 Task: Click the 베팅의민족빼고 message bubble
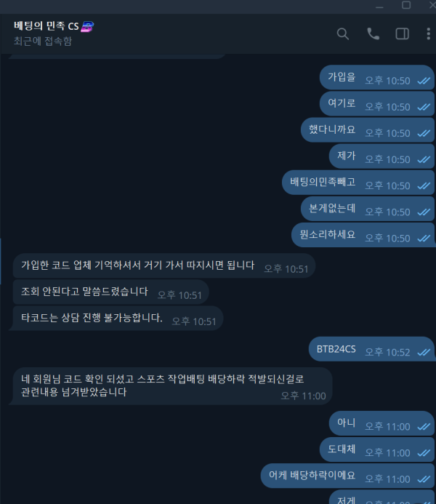pos(358,183)
